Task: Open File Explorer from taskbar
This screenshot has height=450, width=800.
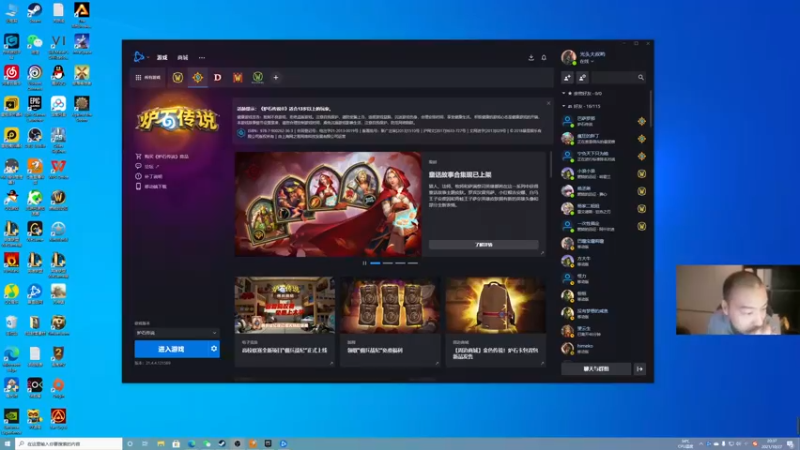Action: 161,444
